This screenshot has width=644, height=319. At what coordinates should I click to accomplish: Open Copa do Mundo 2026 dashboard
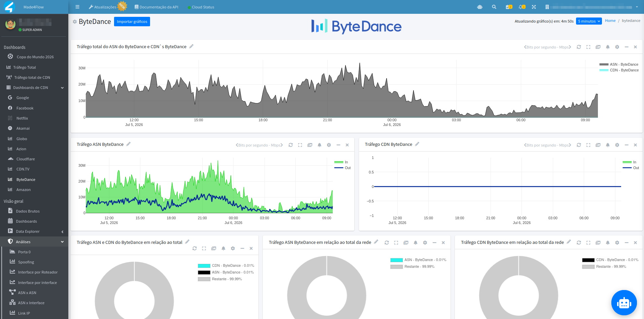click(x=35, y=57)
